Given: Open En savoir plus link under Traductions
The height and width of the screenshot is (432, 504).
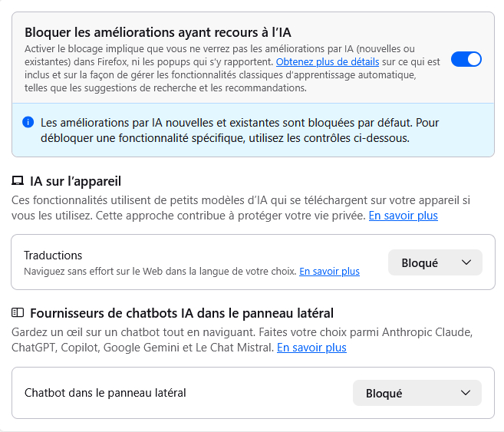Looking at the screenshot, I should [x=329, y=271].
